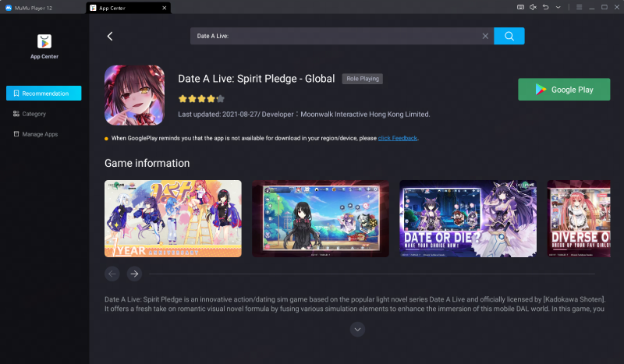Mute emulator sound from title bar
624x364 pixels.
coord(533,7)
